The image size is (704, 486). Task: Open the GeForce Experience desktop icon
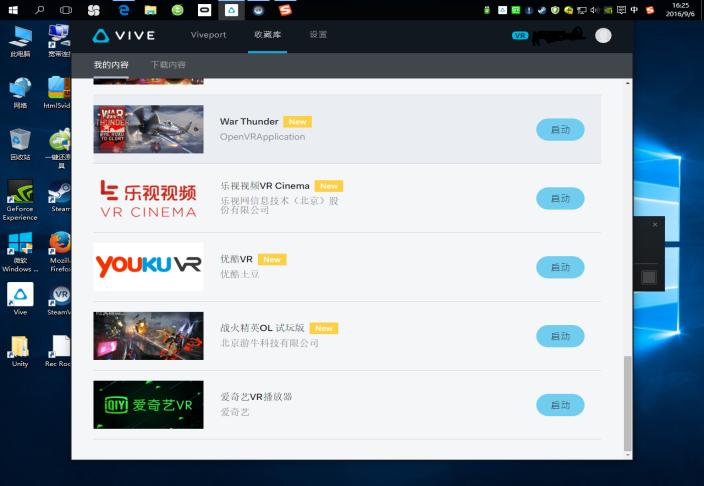click(x=20, y=200)
